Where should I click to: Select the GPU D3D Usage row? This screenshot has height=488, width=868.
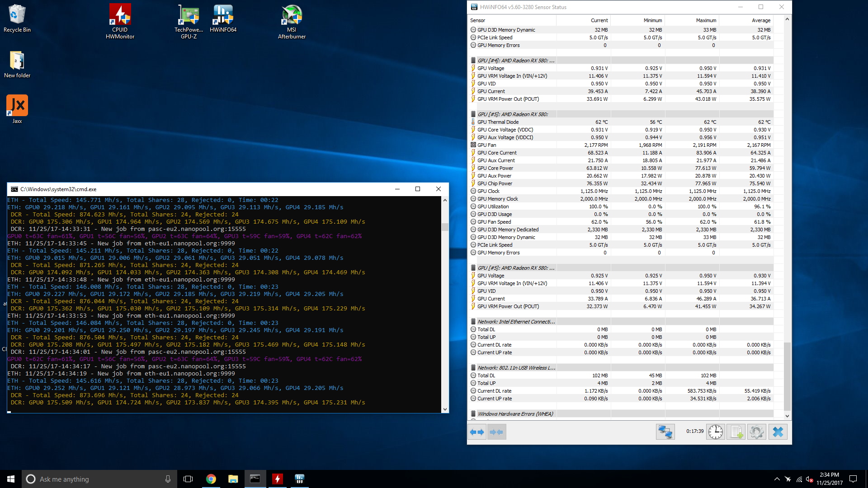pyautogui.click(x=620, y=214)
